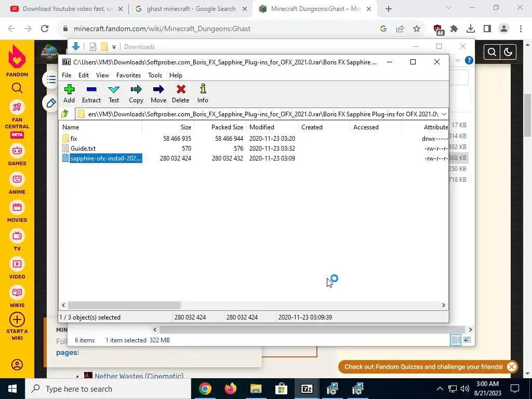Open the View menu in 7-Zip
The width and height of the screenshot is (532, 399).
(102, 75)
